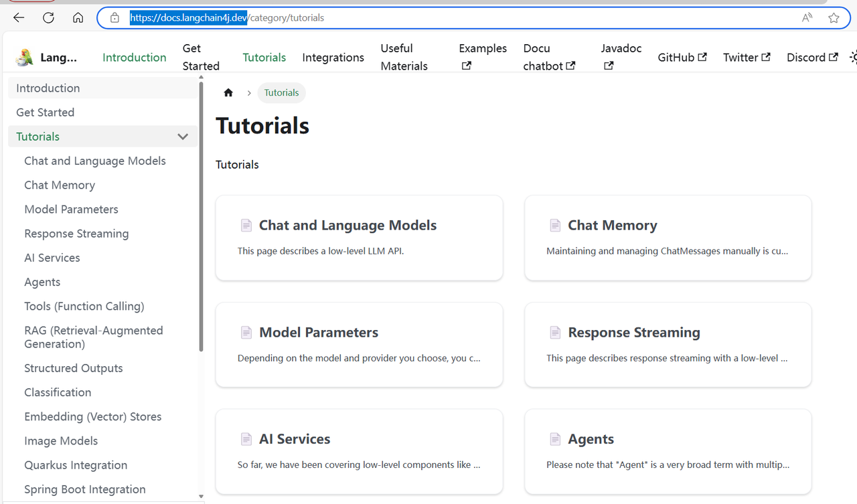Open Integrations in the top navbar
Screen dimensions: 857x504
coord(333,58)
